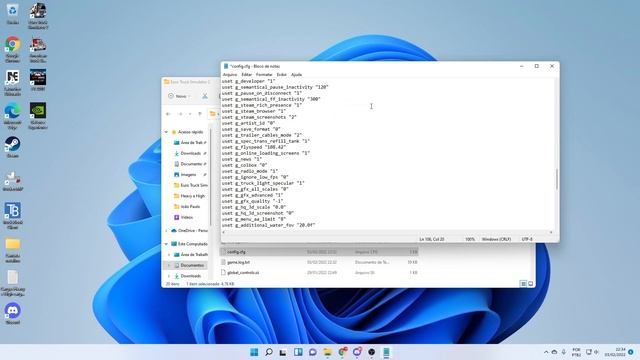
Task: Click the g_gfx_quality "-1" line
Action: (x=253, y=201)
